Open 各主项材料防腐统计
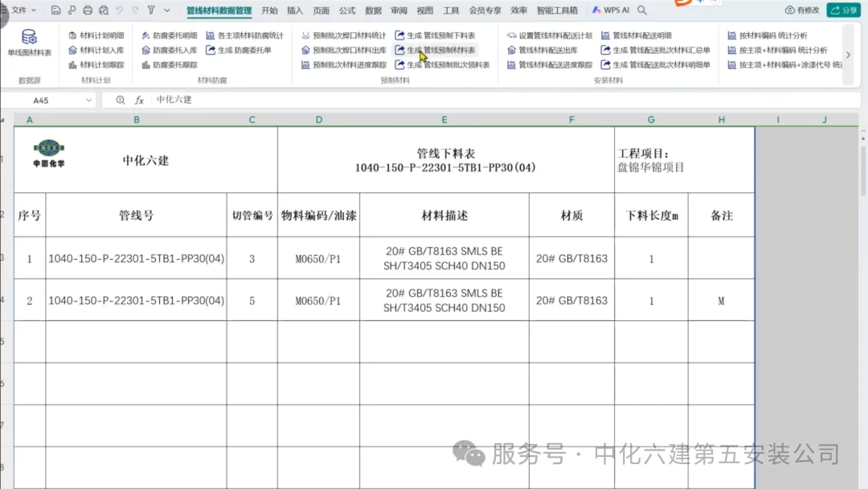The height and width of the screenshot is (489, 868). point(244,35)
